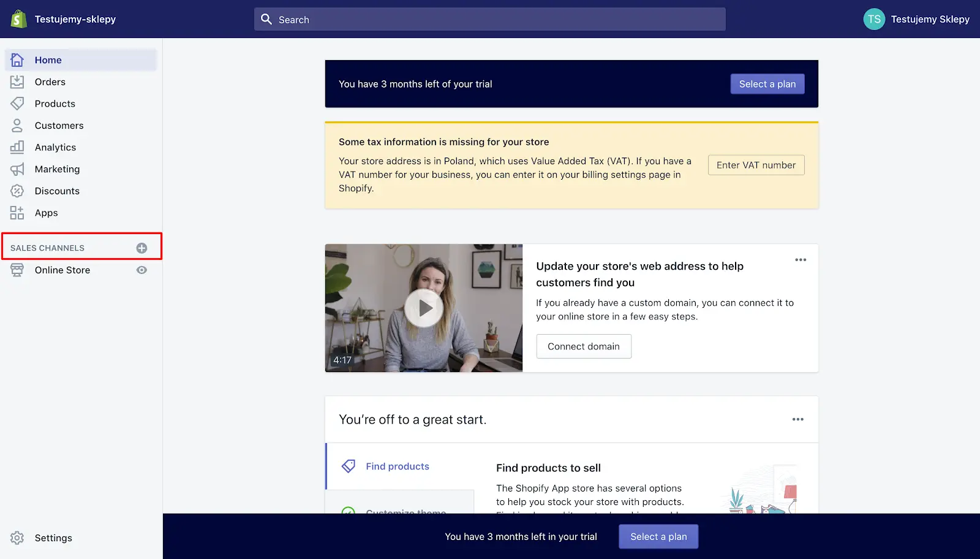Click the Orders inbox icon
The height and width of the screenshot is (559, 980).
click(17, 82)
